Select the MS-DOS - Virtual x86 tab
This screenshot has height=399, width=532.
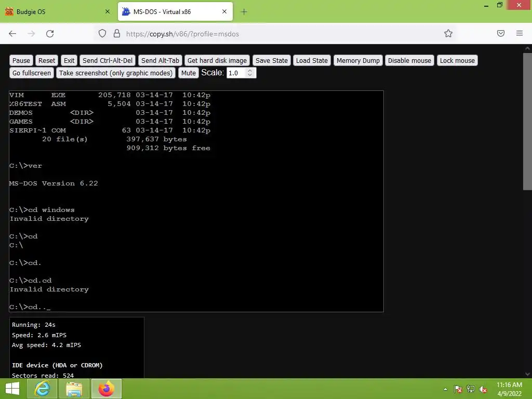[x=175, y=11]
